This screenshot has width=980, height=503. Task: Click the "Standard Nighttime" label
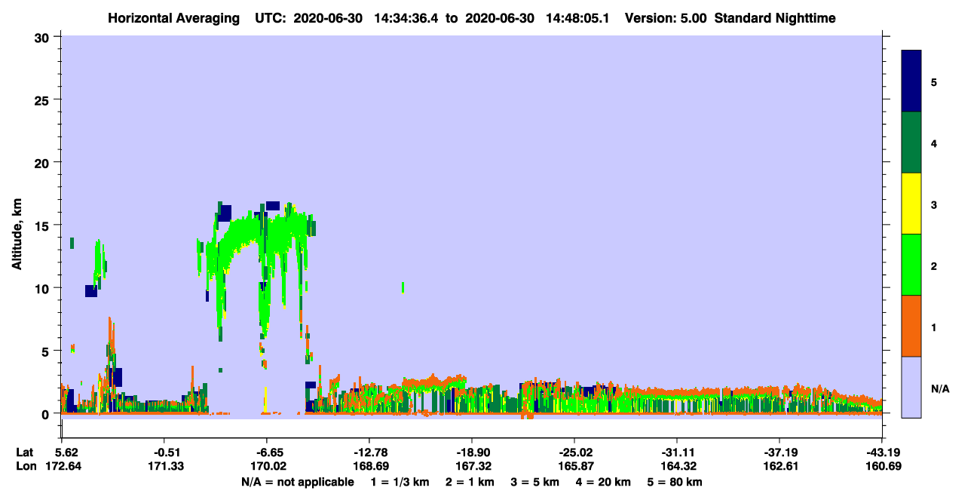pyautogui.click(x=775, y=18)
